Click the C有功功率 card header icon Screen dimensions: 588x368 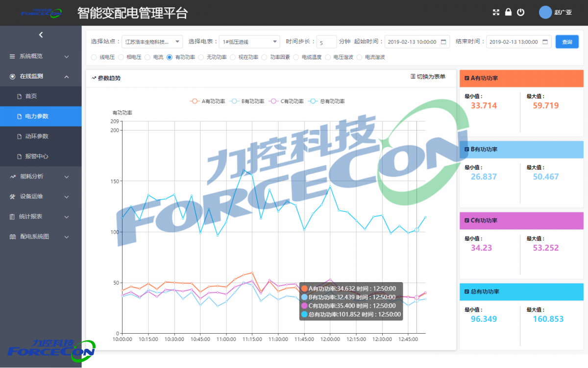(x=466, y=220)
